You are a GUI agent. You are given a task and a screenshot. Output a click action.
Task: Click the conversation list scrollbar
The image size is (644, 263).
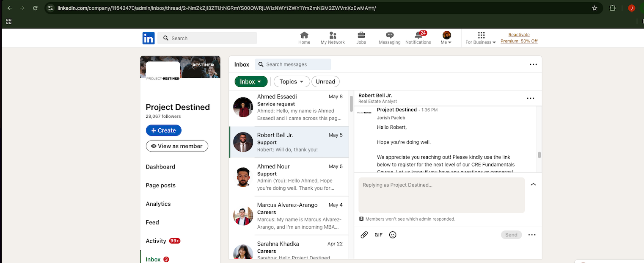pyautogui.click(x=351, y=104)
